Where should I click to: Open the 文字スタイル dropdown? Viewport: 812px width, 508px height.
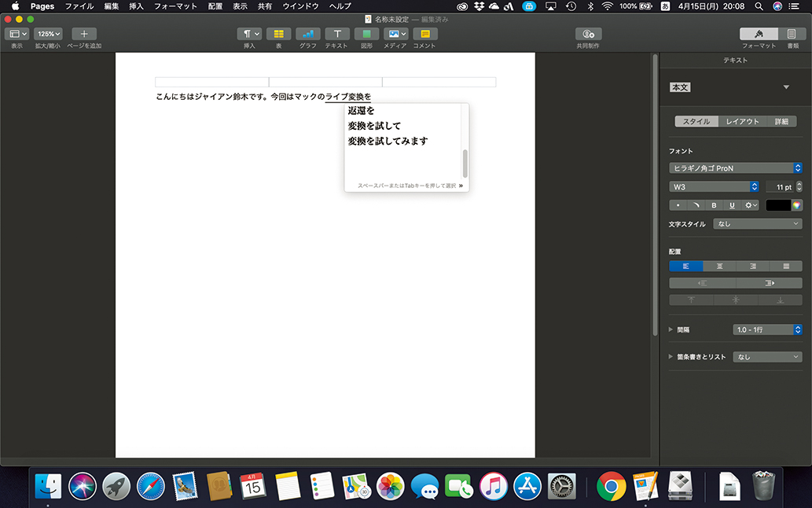coord(757,224)
